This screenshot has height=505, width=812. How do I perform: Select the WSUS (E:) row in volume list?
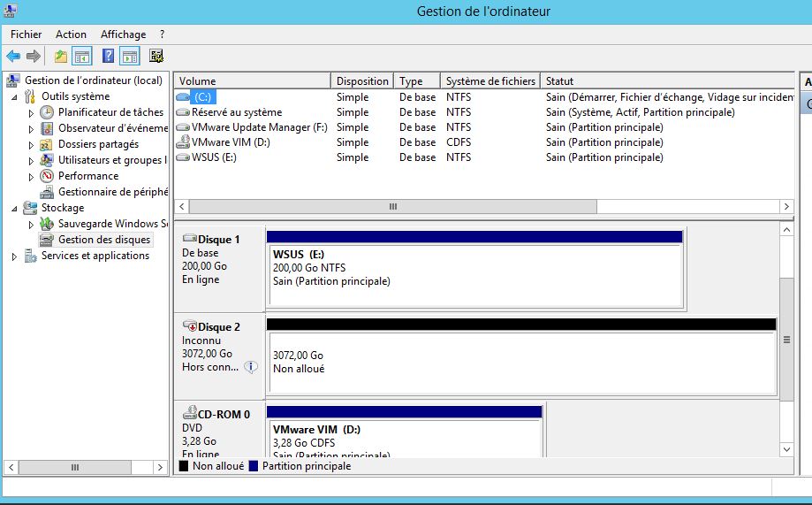pyautogui.click(x=483, y=157)
